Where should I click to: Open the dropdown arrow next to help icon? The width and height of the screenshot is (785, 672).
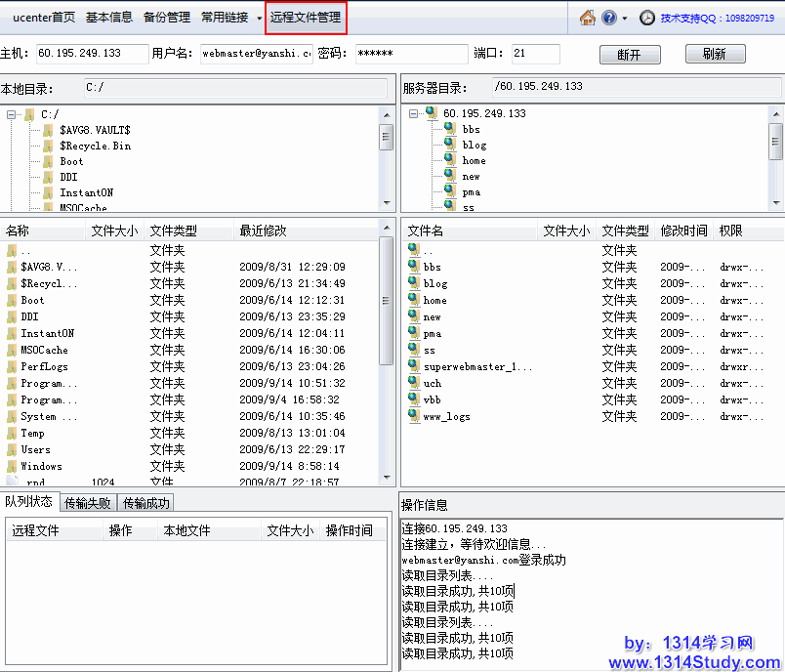click(x=625, y=19)
